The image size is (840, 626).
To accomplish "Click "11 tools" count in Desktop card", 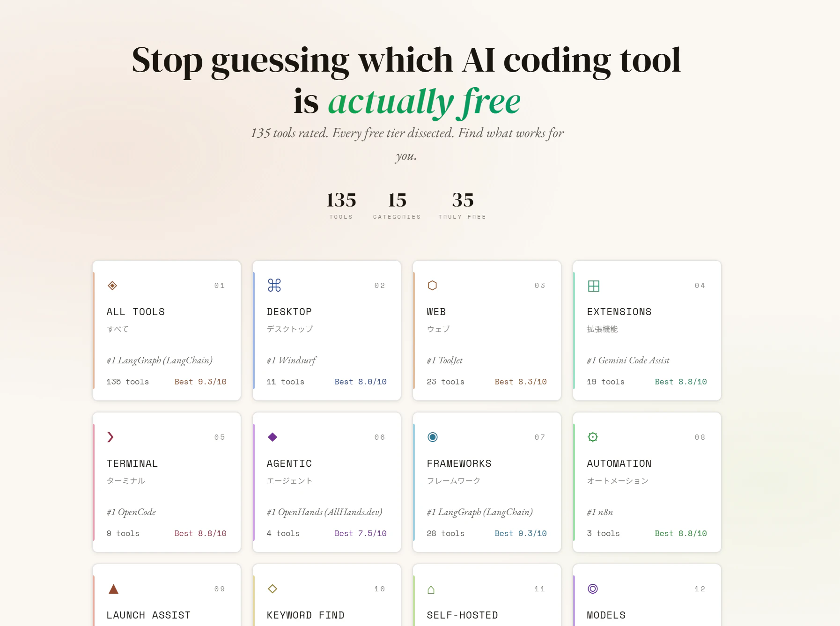I will click(286, 382).
